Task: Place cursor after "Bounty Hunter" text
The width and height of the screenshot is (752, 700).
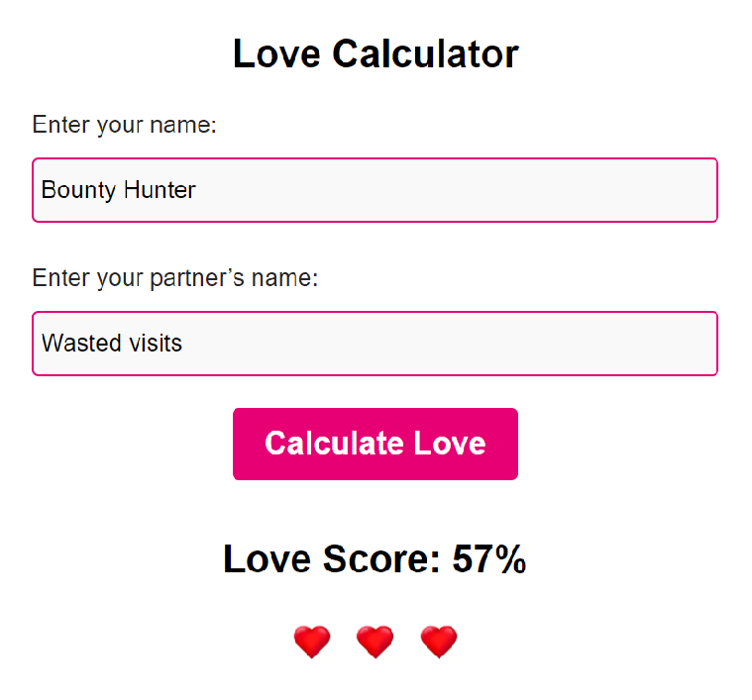Action: 198,190
